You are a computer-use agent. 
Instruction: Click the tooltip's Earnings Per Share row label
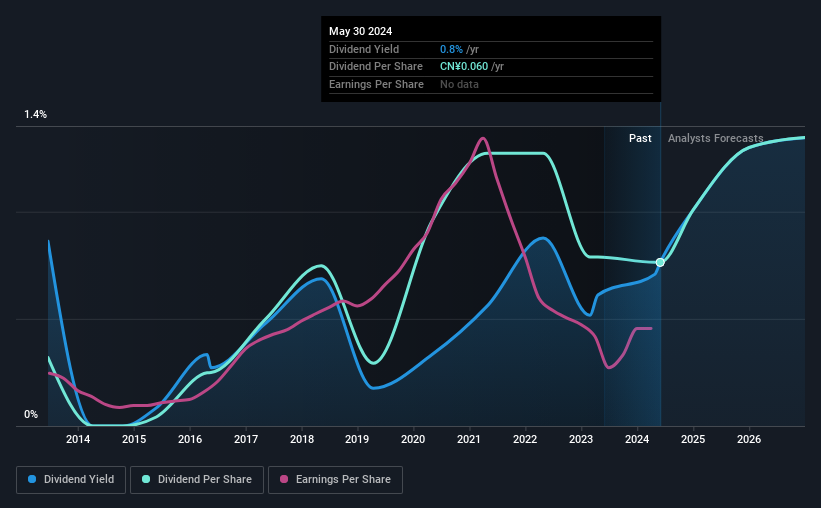coord(376,84)
